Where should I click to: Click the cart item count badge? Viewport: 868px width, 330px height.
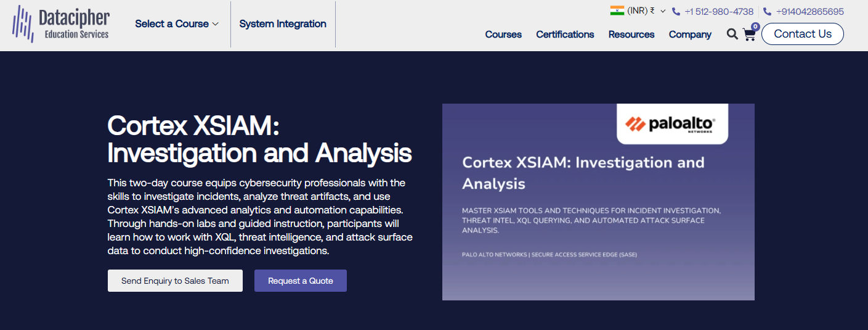755,27
